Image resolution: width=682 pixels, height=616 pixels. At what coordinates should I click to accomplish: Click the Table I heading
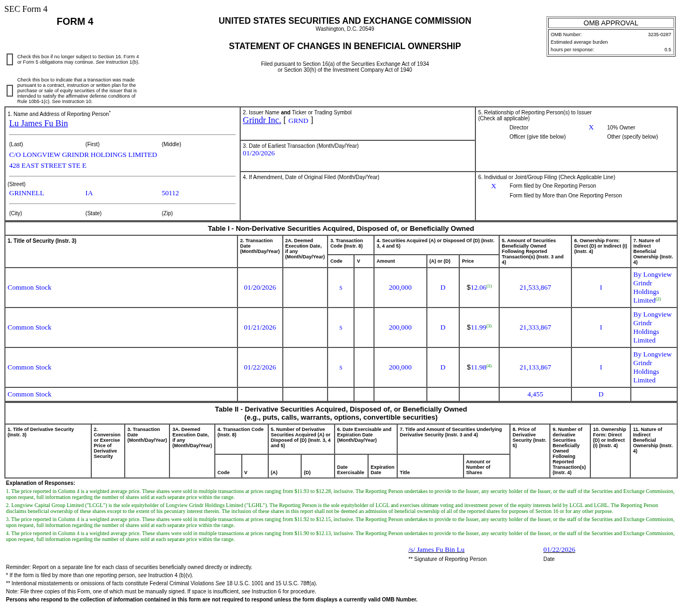point(341,228)
